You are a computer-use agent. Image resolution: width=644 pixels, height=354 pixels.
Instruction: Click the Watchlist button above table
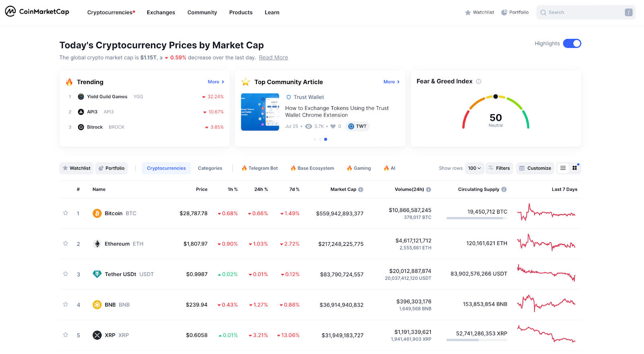point(76,168)
